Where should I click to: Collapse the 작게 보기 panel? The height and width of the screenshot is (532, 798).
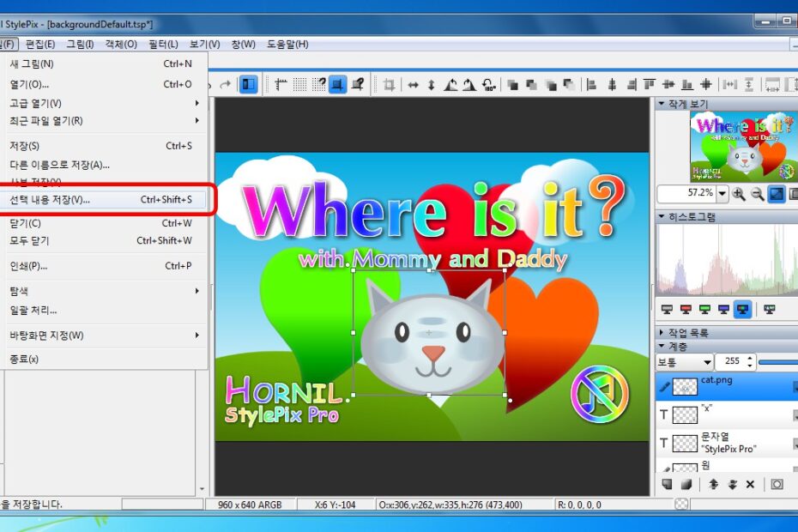point(662,103)
